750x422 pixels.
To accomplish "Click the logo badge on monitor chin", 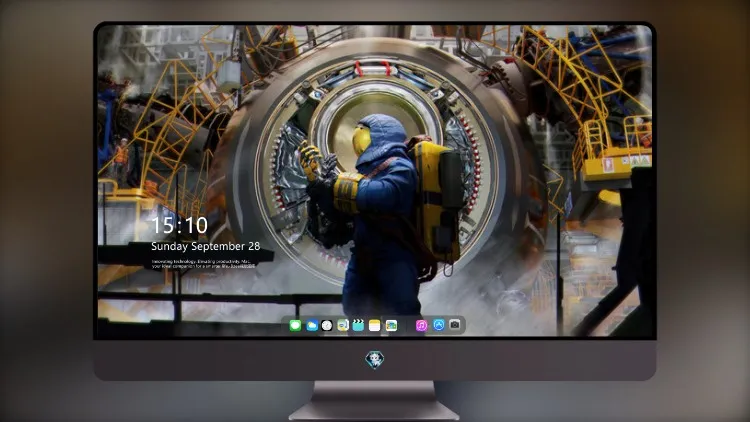I will [375, 360].
